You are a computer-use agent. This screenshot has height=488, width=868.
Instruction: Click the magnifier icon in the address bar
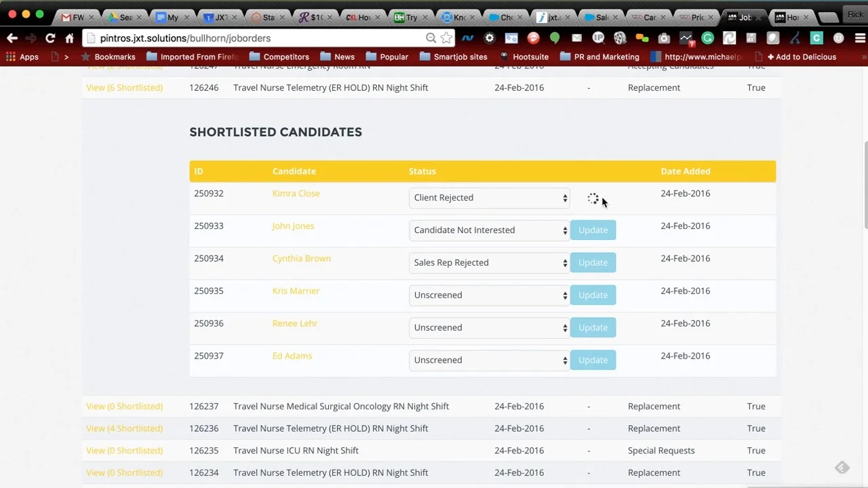point(431,38)
